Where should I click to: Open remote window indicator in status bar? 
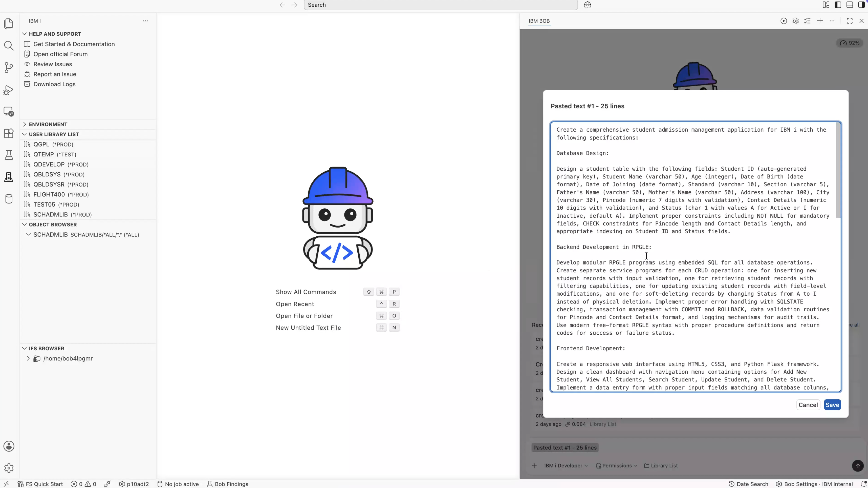[6, 484]
